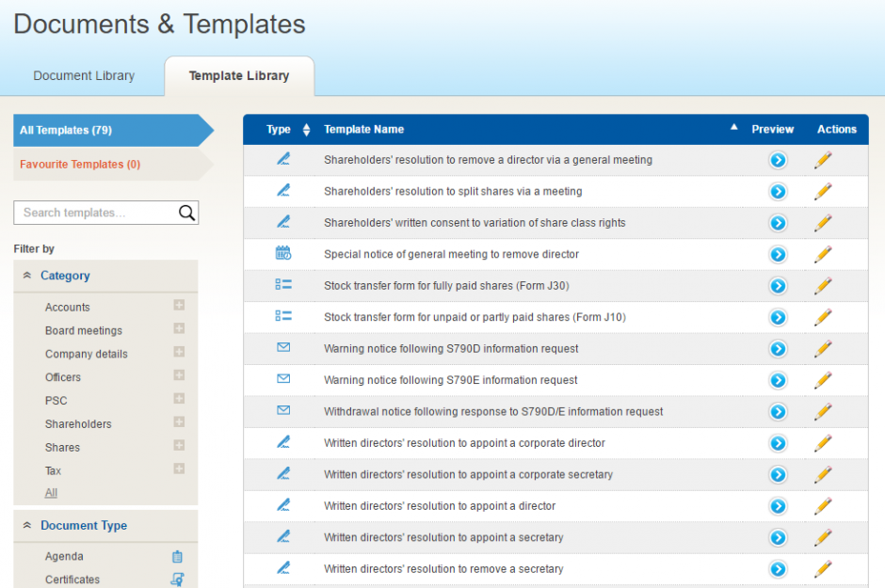Preview the Withdrawal notice S790D/E template
The image size is (885, 588).
pos(778,412)
